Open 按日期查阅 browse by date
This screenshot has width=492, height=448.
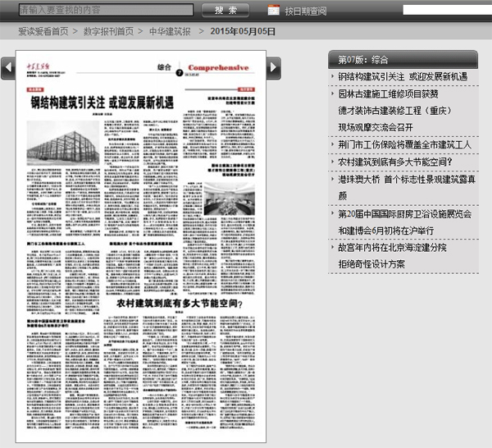pos(305,11)
